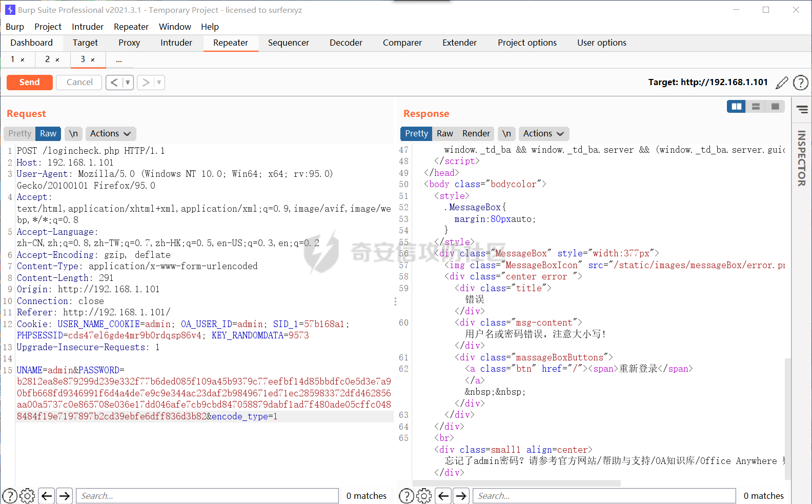
Task: Switch Request view to Pretty
Action: 19,133
